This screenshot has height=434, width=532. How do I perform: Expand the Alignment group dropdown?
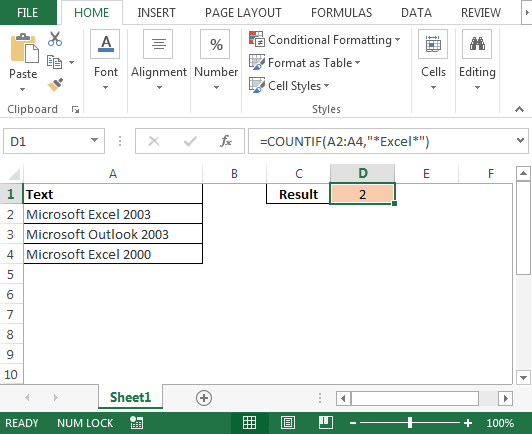[x=159, y=88]
